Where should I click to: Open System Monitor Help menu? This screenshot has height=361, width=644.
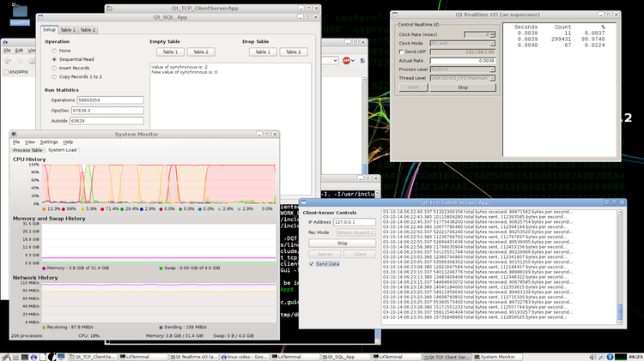68,142
